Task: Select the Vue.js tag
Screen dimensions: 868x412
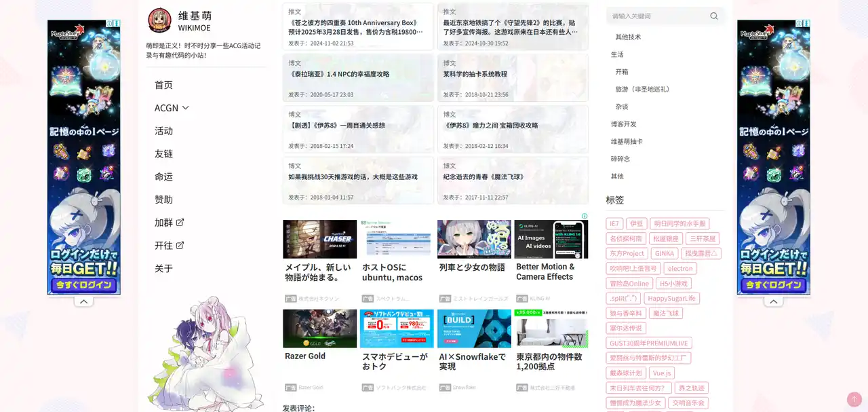Action: point(662,373)
